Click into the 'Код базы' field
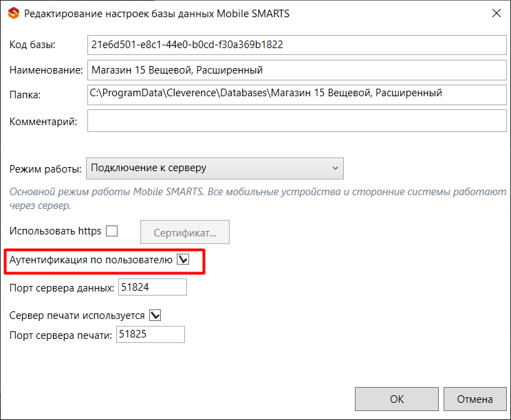The width and height of the screenshot is (511, 420). [297, 45]
